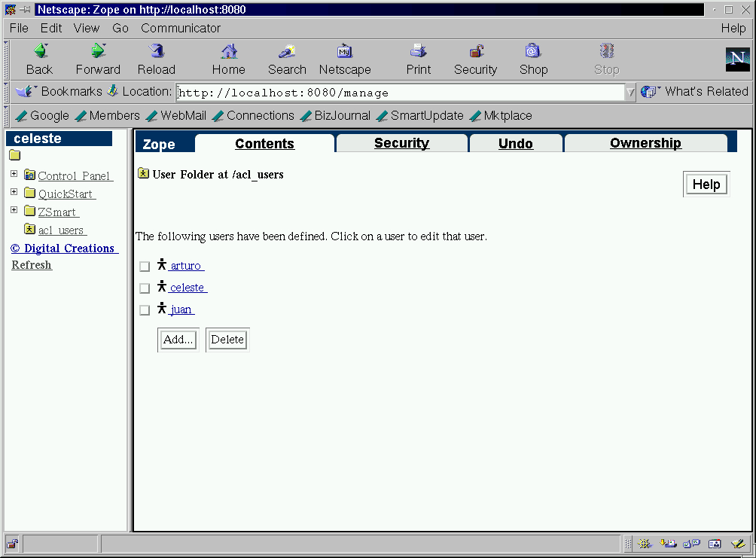Reload the page with the Reload icon
This screenshot has height=558, width=756.
tap(156, 51)
